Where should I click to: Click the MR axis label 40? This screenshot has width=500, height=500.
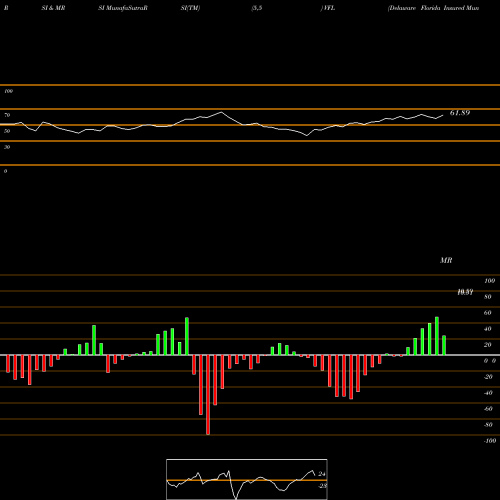pyautogui.click(x=488, y=329)
